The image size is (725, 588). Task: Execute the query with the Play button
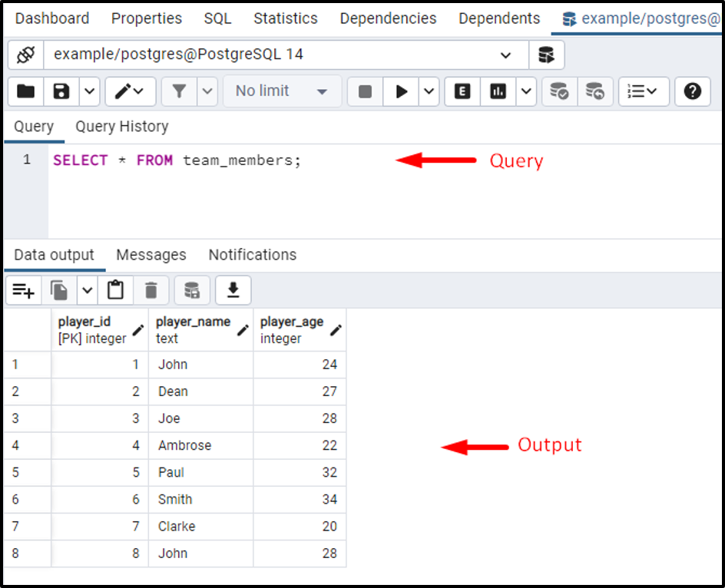coord(402,91)
